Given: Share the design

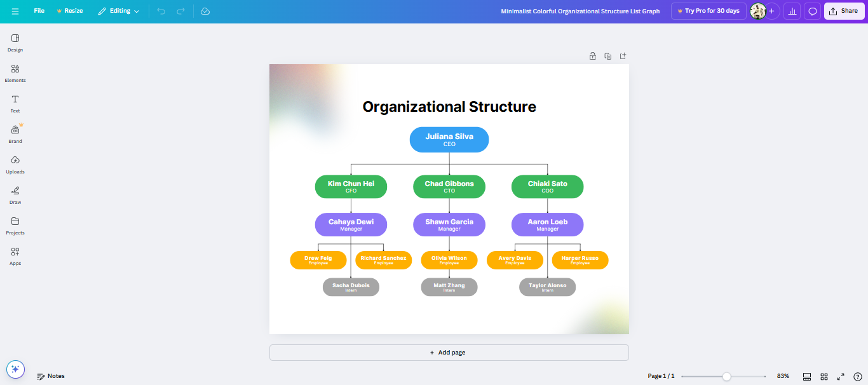Looking at the screenshot, I should (844, 11).
